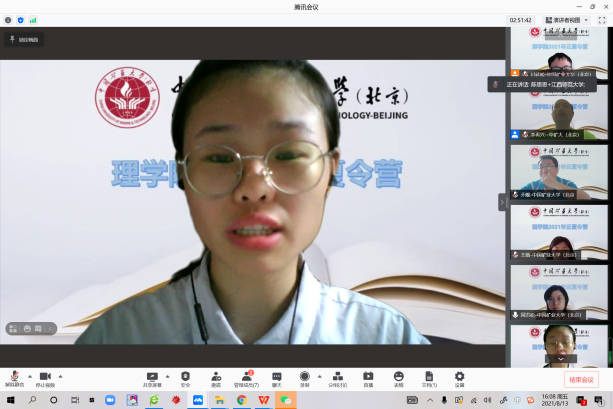Click the red End Meeting button
Screen dimensions: 613x409
pyautogui.click(x=582, y=380)
